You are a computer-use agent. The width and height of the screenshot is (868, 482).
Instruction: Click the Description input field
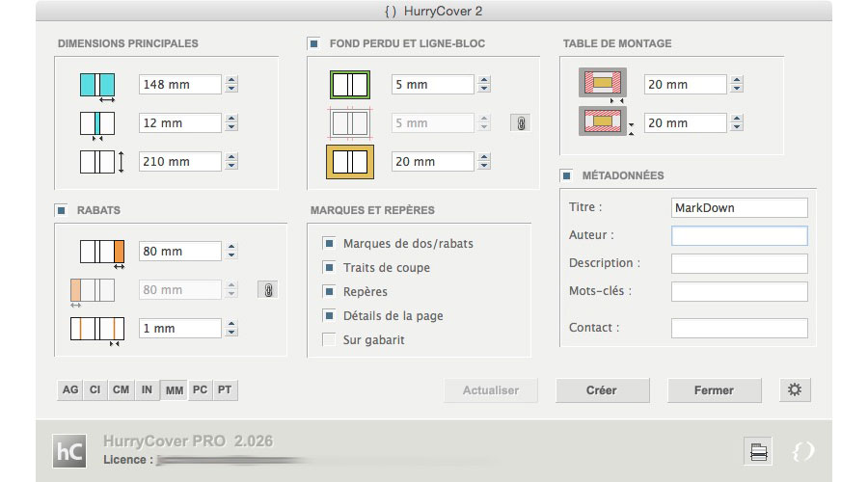tap(739, 263)
